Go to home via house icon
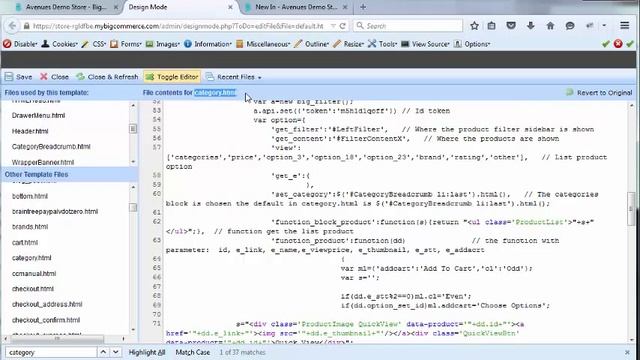Image resolution: width=640 pixels, height=360 pixels. tap(550, 26)
